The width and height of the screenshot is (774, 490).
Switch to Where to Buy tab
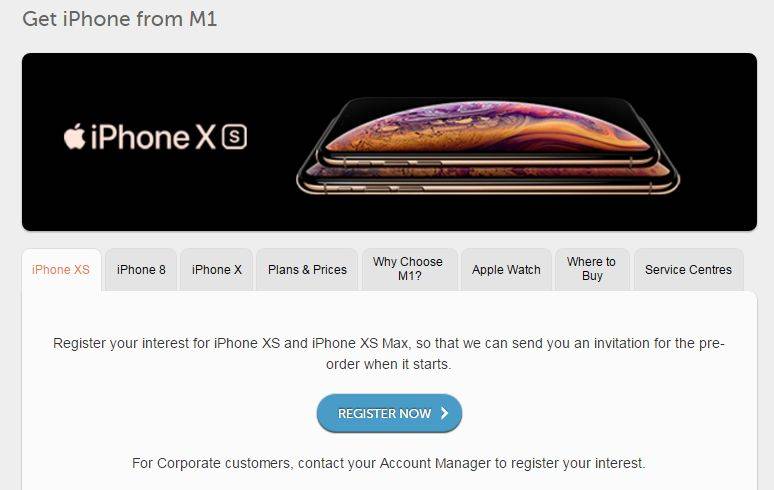point(592,269)
